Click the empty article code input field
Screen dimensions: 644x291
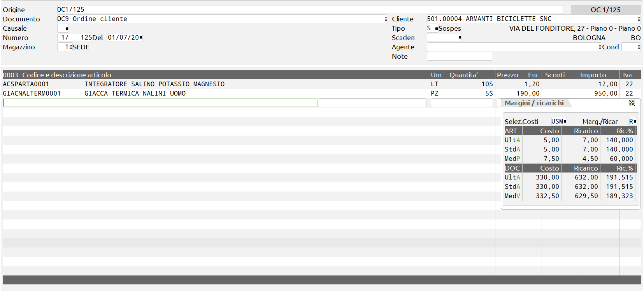(160, 103)
